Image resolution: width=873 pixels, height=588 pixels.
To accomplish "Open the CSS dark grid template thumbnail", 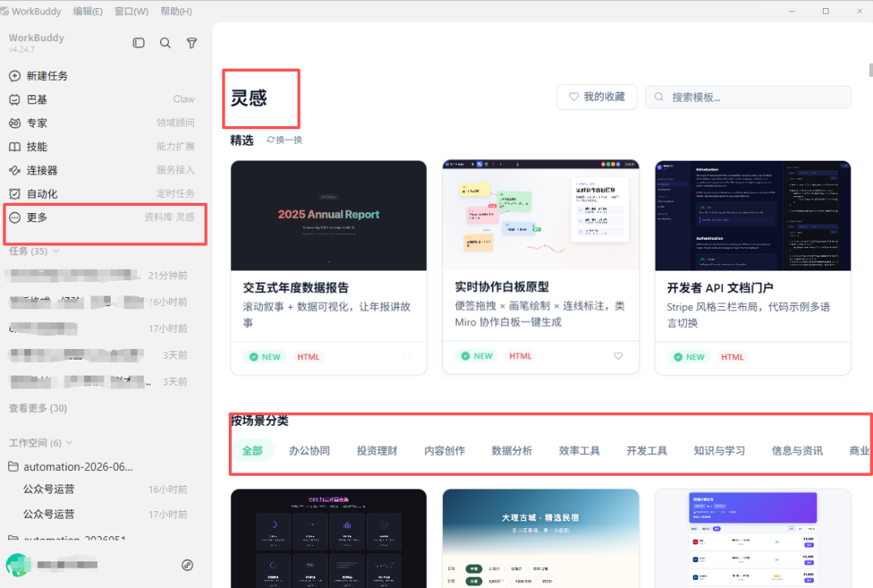I will pos(328,539).
